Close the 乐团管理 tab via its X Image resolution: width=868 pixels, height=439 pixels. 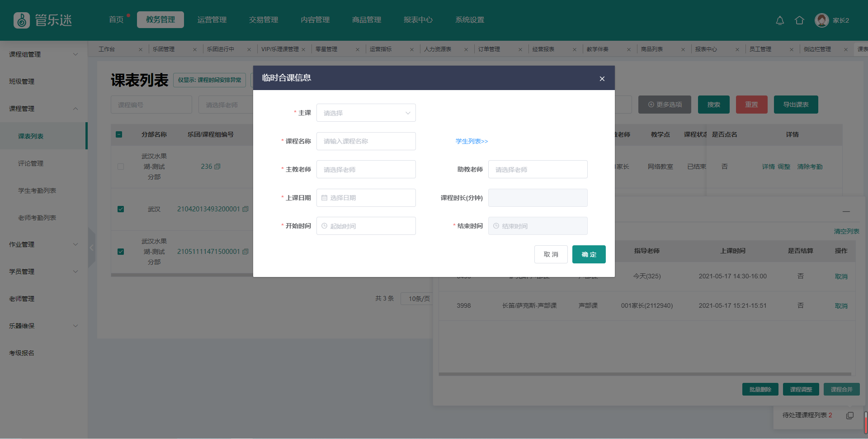(x=195, y=50)
